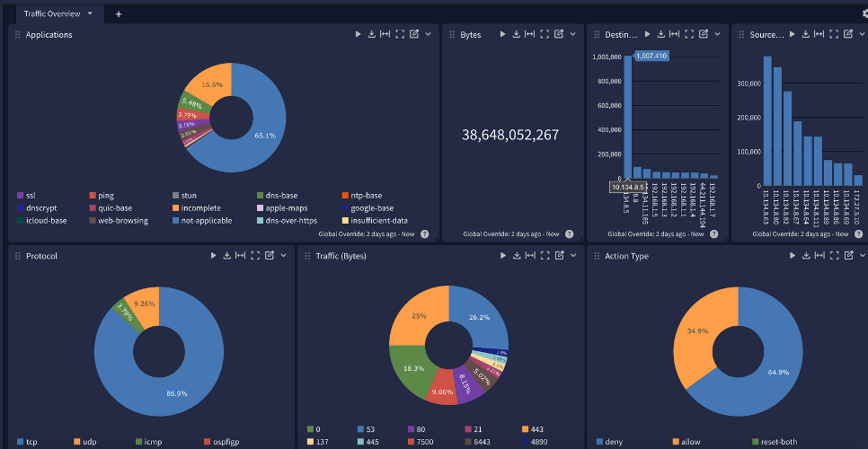Expand the Applications panel options chevron
This screenshot has height=449, width=868.
[429, 34]
